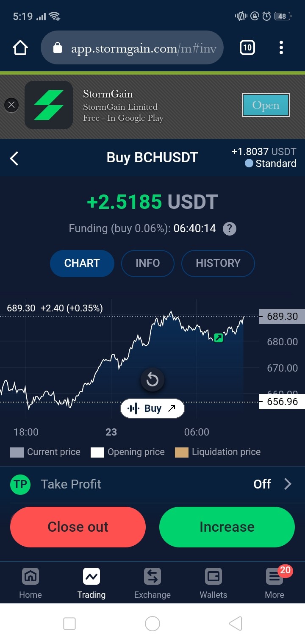This screenshot has height=644, width=305.
Task: Switch to the HISTORY tab
Action: coord(218,263)
